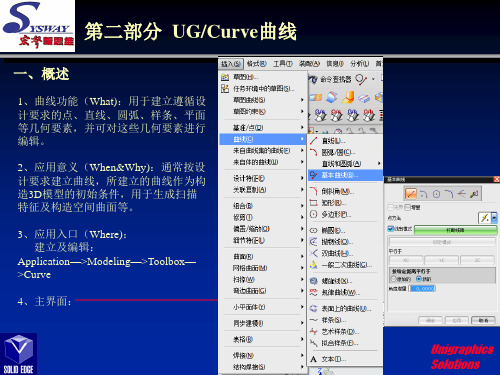Click the 取消 Cancel button

pyautogui.click(x=483, y=320)
